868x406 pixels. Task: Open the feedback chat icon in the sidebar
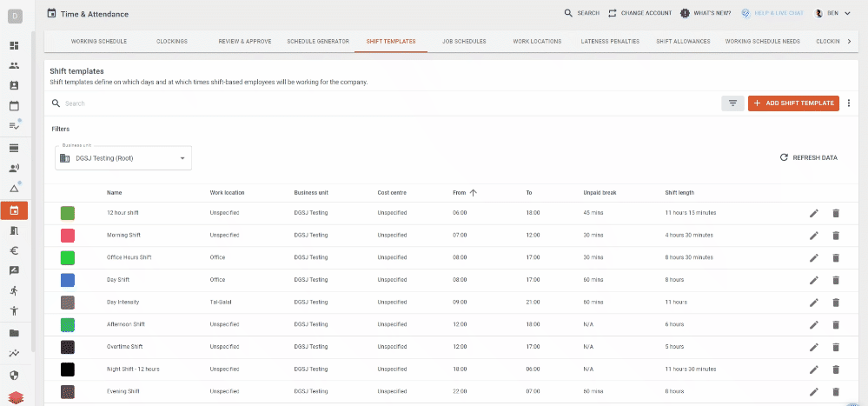click(x=15, y=271)
